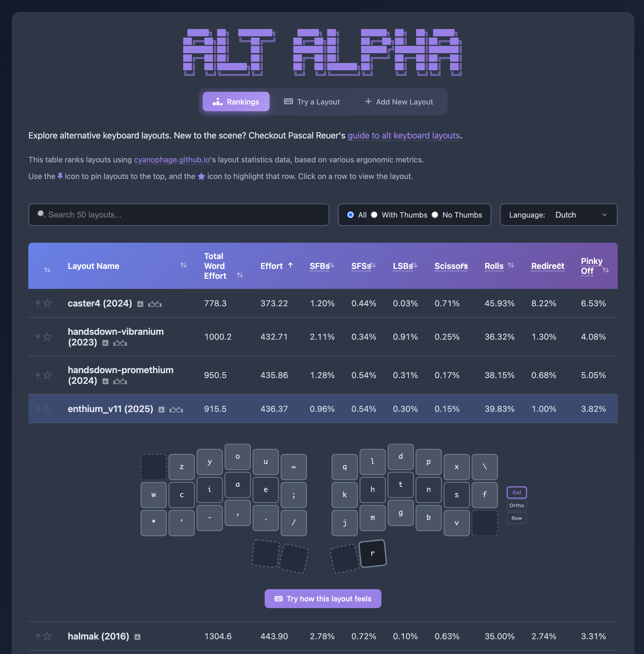Open the Add New Layout tab
The width and height of the screenshot is (644, 654).
399,102
